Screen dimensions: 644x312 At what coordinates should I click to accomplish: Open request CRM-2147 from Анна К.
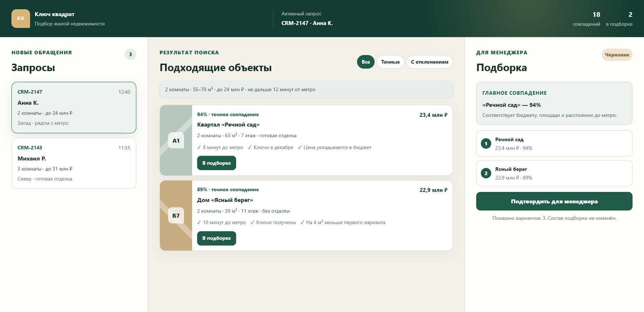pyautogui.click(x=74, y=108)
